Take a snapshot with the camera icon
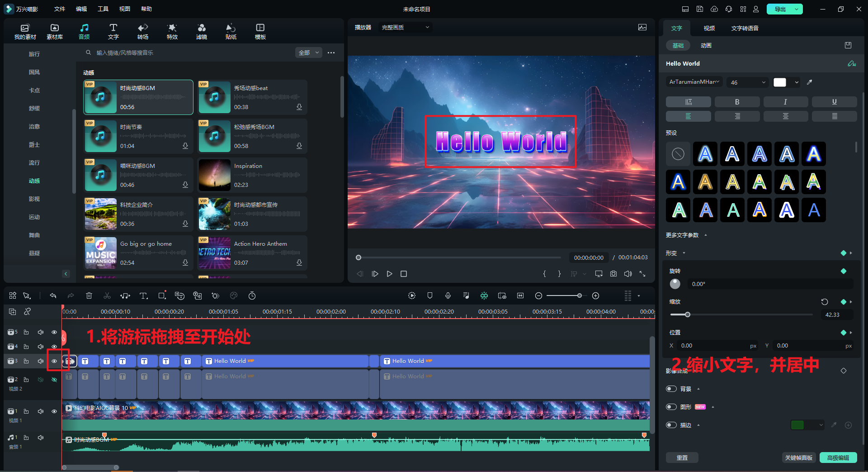Image resolution: width=868 pixels, height=472 pixels. pyautogui.click(x=613, y=274)
